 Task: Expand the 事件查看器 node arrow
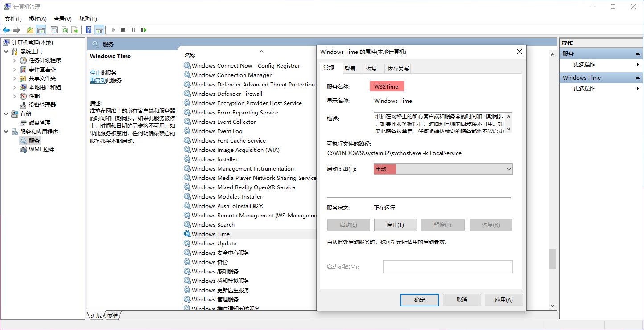point(15,69)
